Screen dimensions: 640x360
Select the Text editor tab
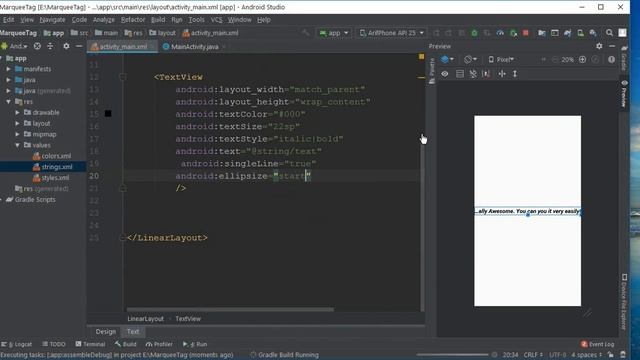coord(133,332)
